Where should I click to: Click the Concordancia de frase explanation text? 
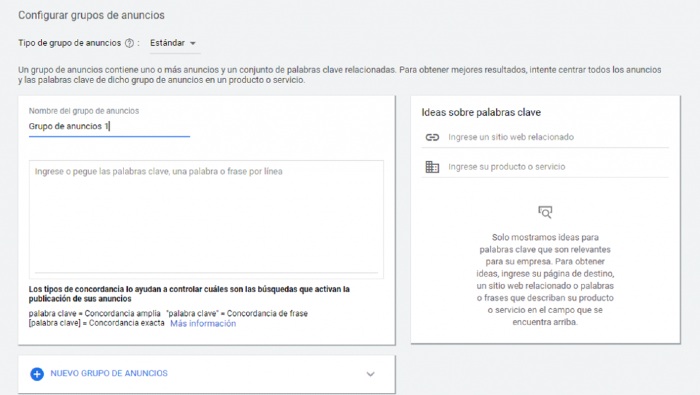pyautogui.click(x=237, y=313)
